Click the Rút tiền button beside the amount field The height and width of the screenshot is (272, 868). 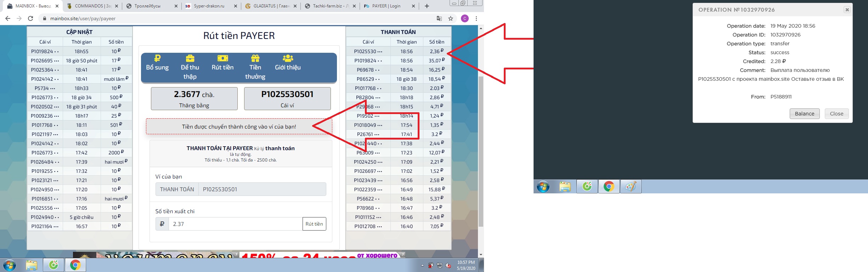click(x=314, y=224)
